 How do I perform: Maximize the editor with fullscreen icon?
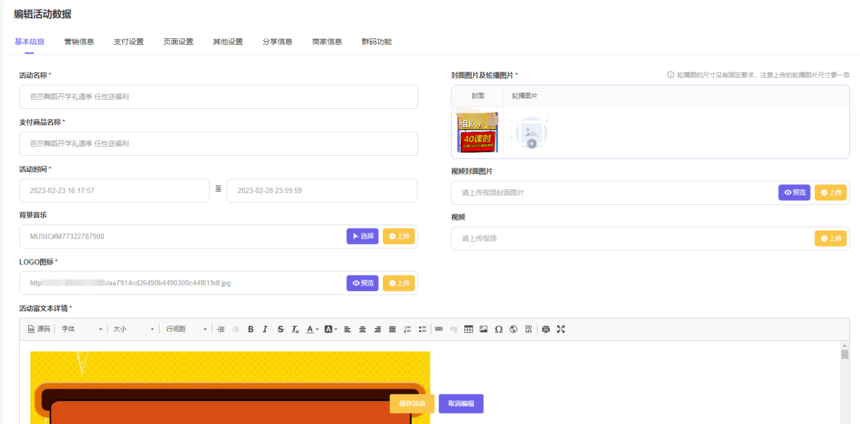coord(561,329)
